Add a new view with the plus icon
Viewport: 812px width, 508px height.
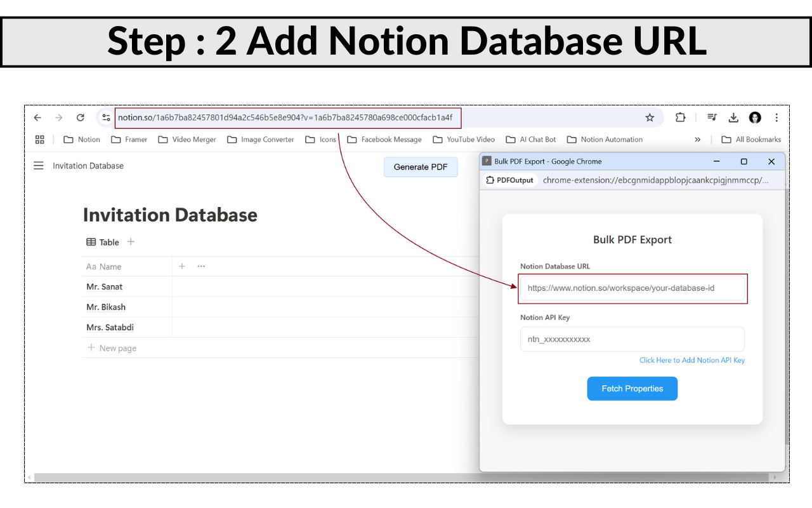pos(131,242)
